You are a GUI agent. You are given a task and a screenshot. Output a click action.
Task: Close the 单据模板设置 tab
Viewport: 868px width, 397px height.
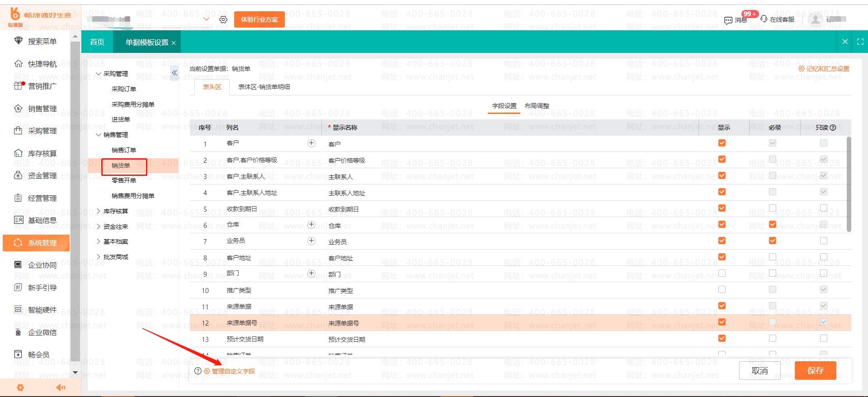point(173,43)
